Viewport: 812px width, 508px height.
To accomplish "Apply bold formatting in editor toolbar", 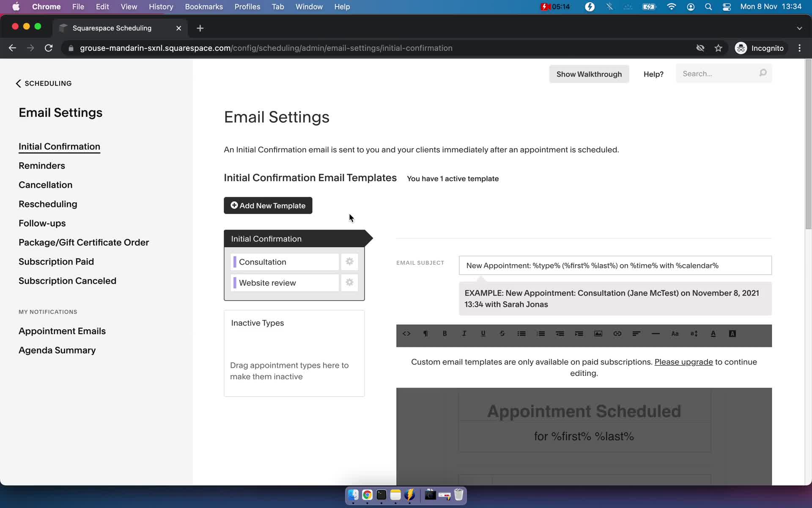I will (x=444, y=334).
